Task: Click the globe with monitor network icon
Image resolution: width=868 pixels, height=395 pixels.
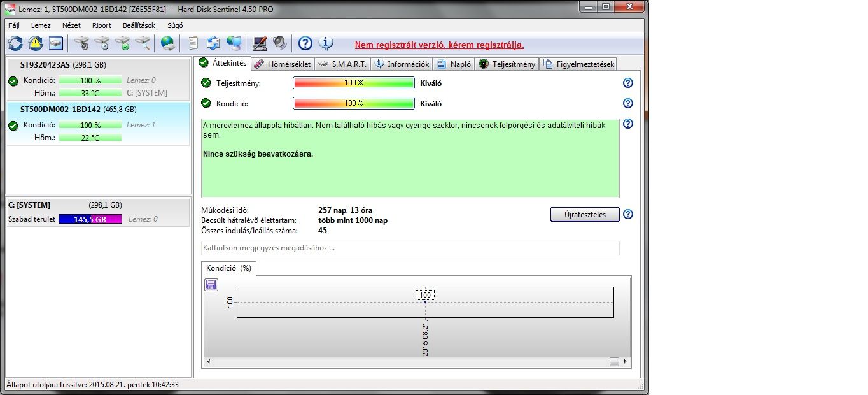Action: [x=234, y=43]
